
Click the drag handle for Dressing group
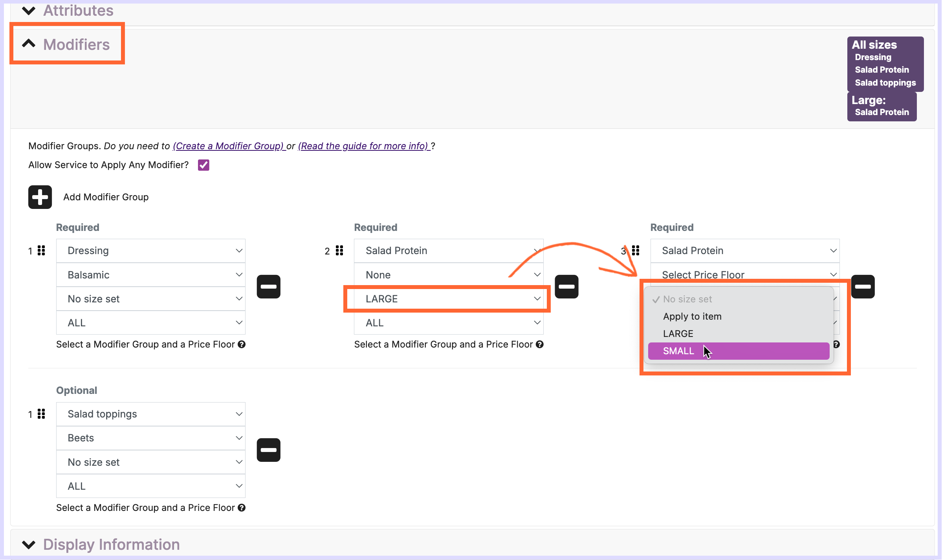[41, 251]
